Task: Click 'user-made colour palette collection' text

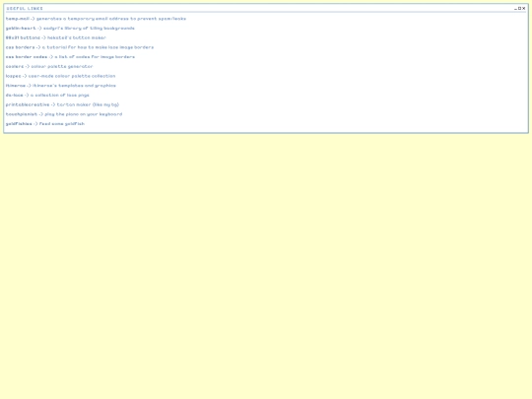Action: [x=72, y=76]
